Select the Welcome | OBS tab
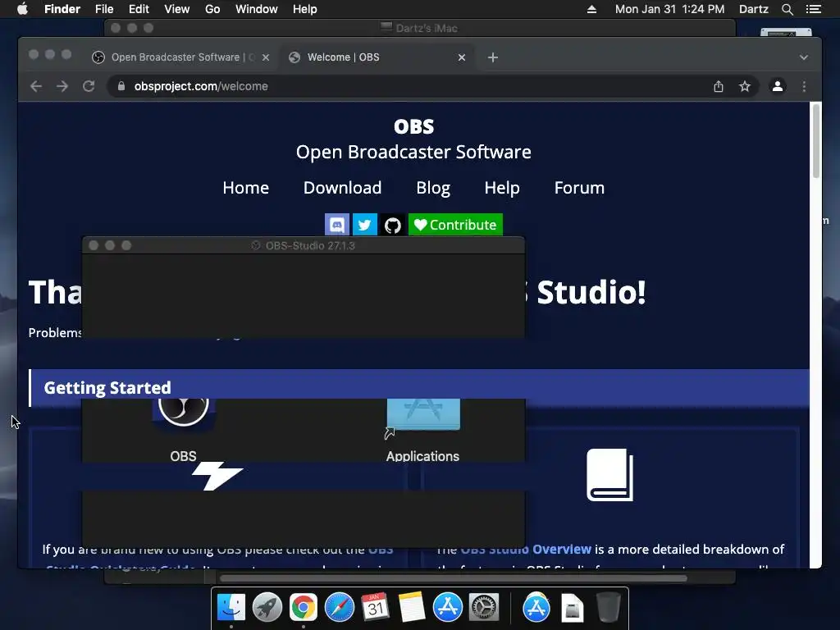The height and width of the screenshot is (630, 840). tap(377, 57)
